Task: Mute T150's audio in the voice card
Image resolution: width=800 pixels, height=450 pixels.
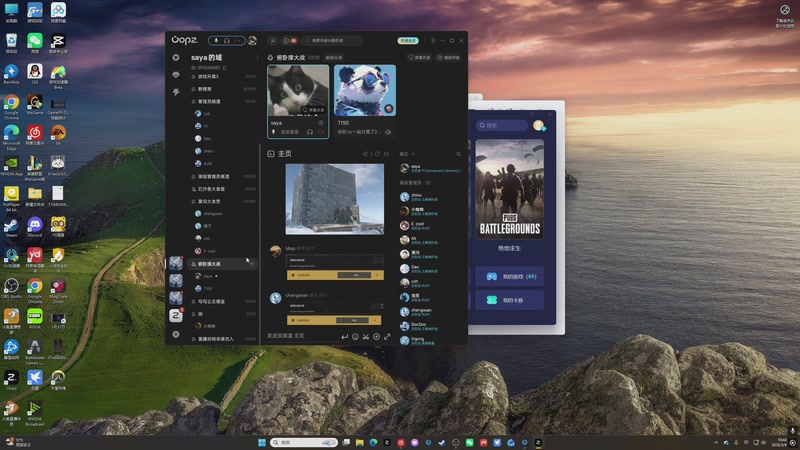Action: point(387,132)
